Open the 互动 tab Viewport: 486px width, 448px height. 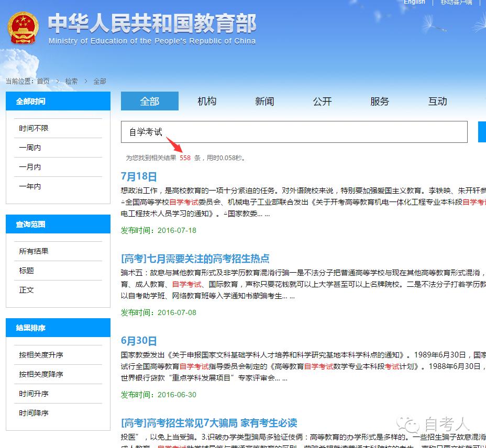(437, 101)
